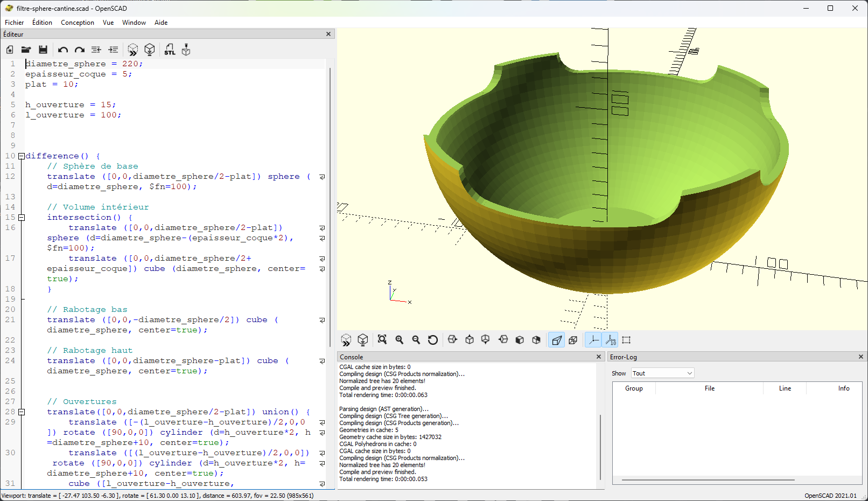Close the Console panel
This screenshot has width=868, height=501.
pos(598,357)
